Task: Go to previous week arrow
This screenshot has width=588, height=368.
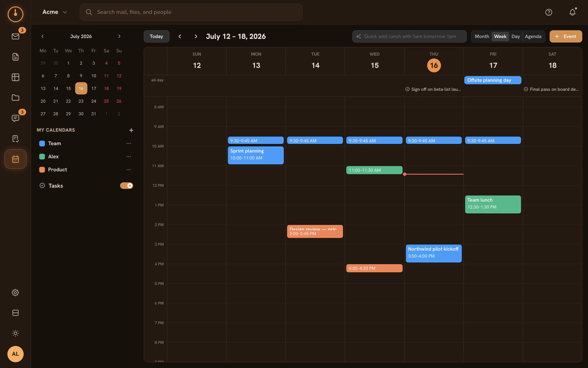Action: (x=180, y=37)
